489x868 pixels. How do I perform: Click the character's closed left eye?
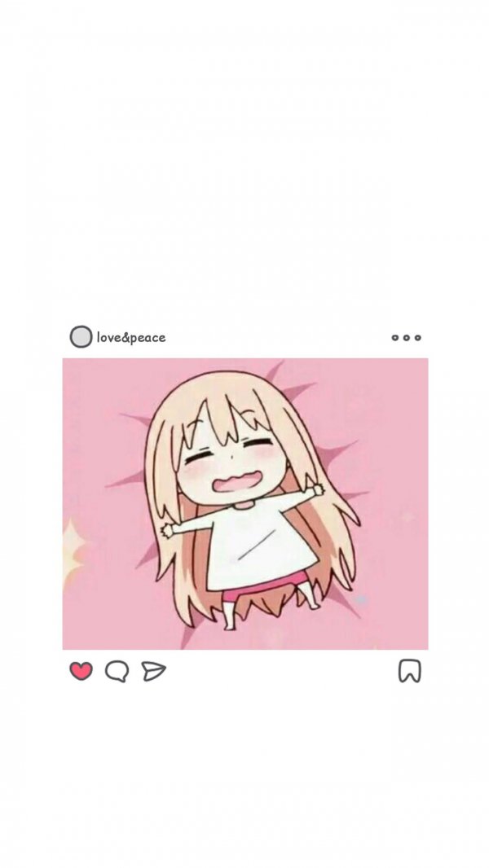200,458
